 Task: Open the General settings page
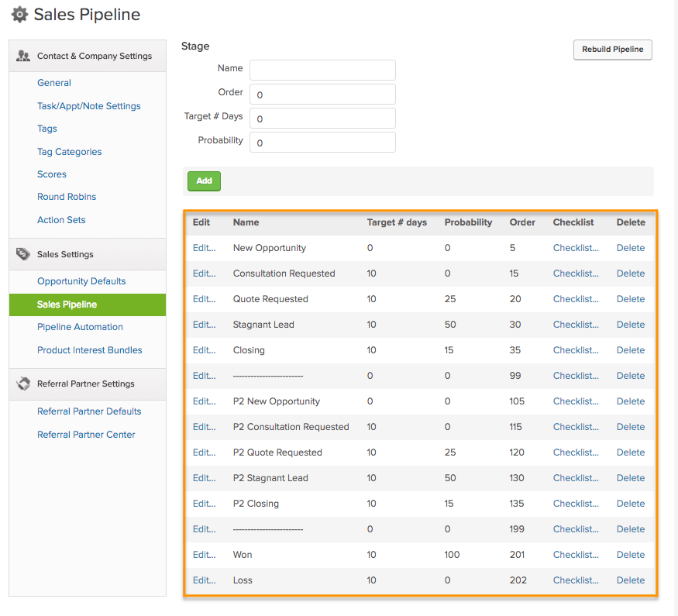coord(54,83)
